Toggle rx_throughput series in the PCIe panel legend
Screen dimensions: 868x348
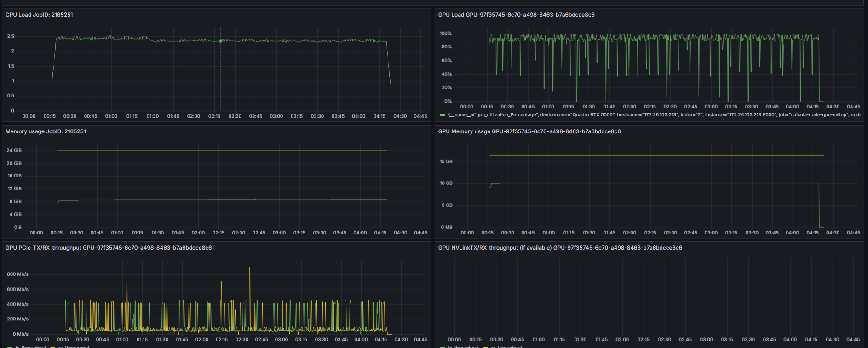click(74, 347)
